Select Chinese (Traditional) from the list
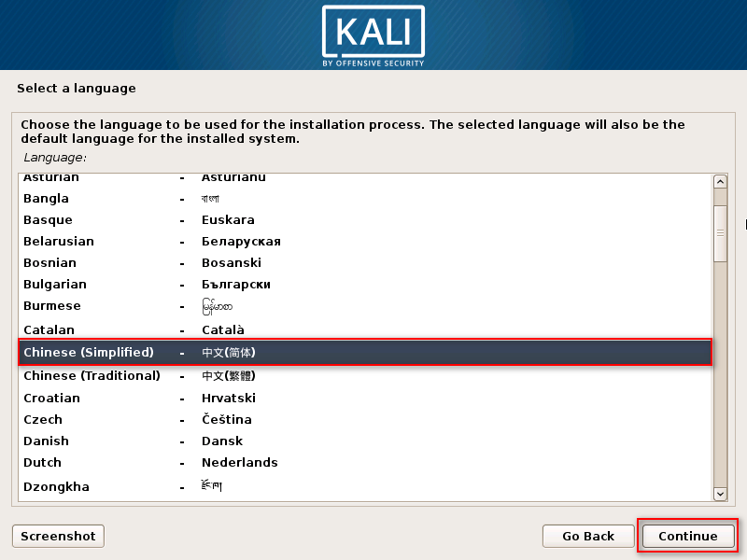Screen dimensions: 747x560 [x=365, y=376]
